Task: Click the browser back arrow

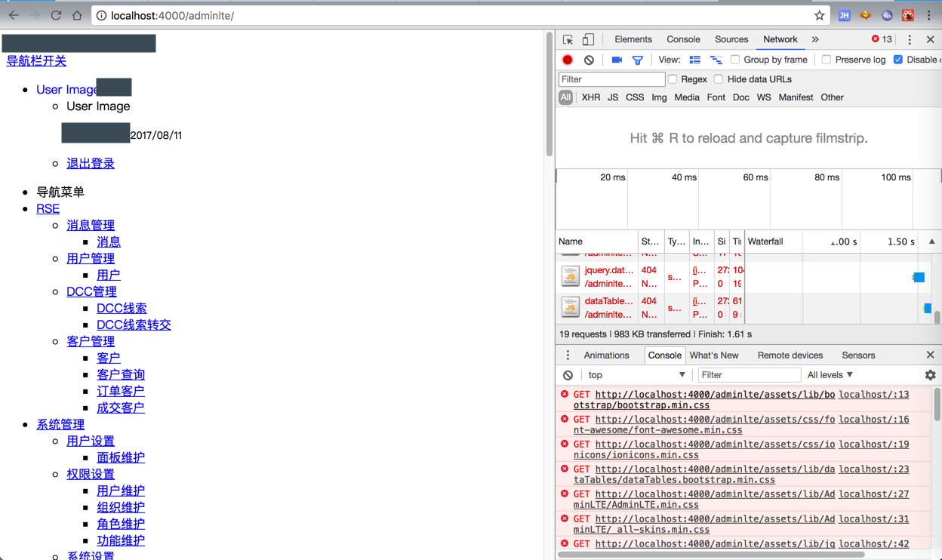Action: pos(14,15)
